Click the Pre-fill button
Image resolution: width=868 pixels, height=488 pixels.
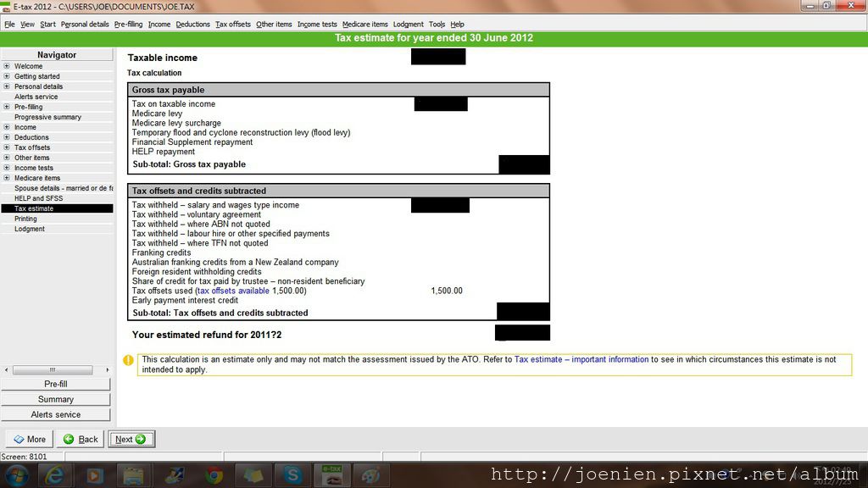coord(56,384)
